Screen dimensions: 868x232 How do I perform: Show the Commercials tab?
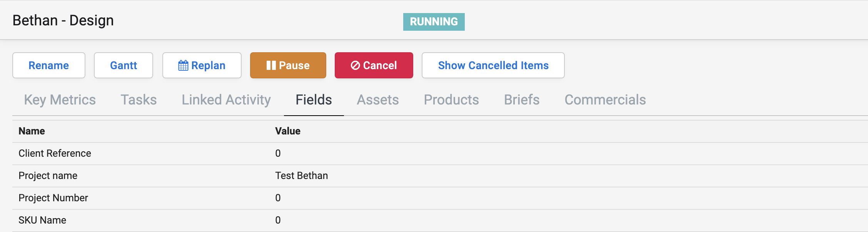coord(605,100)
